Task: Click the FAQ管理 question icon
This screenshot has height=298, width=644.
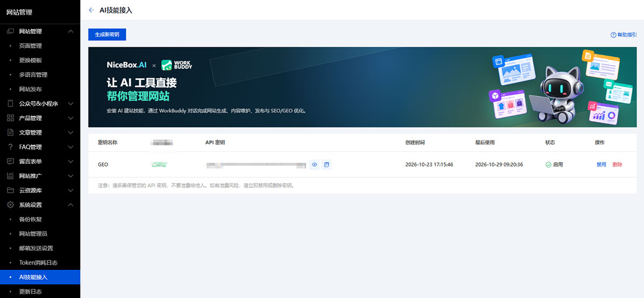Action: coord(10,147)
